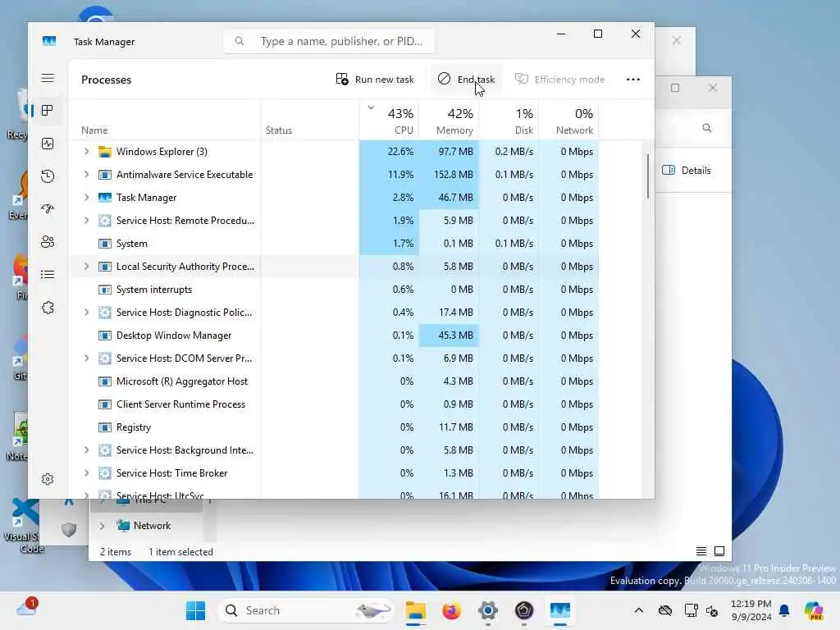Select Client Server Runtime Process row
The height and width of the screenshot is (630, 840).
335,404
